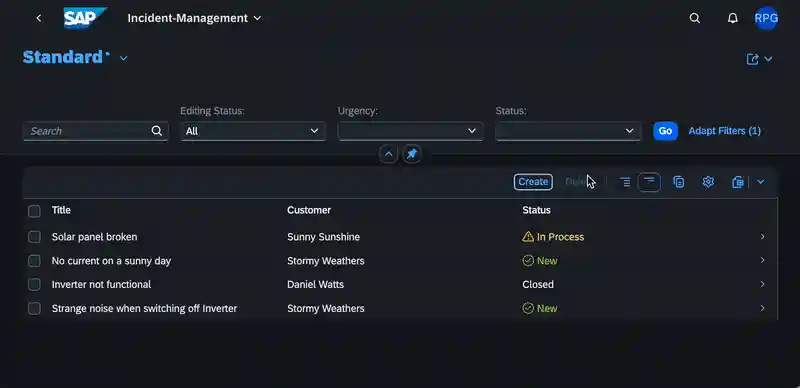Toggle the select-all checkbox
The image size is (800, 388).
(x=34, y=211)
